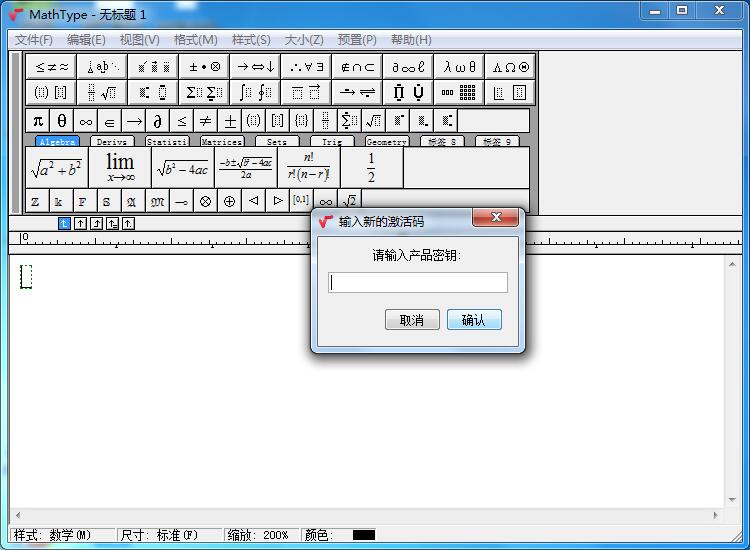Insert the circled times ⊗ symbol

tap(205, 201)
